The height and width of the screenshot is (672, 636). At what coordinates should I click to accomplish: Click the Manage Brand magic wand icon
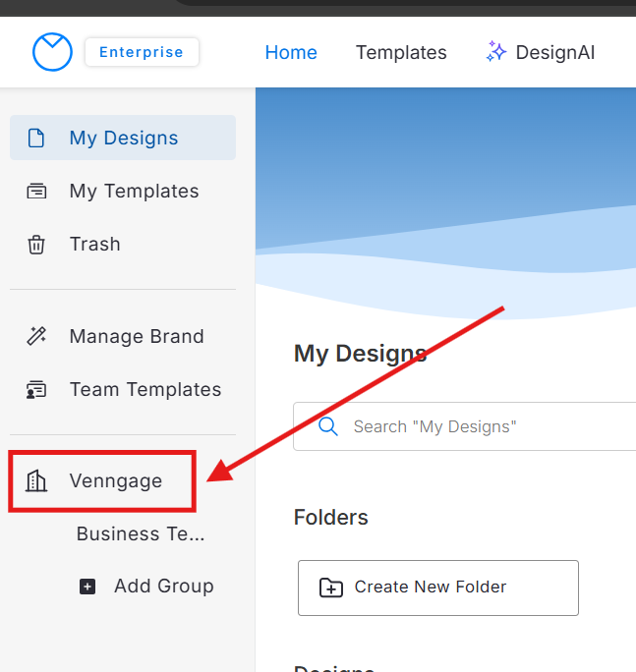36,336
